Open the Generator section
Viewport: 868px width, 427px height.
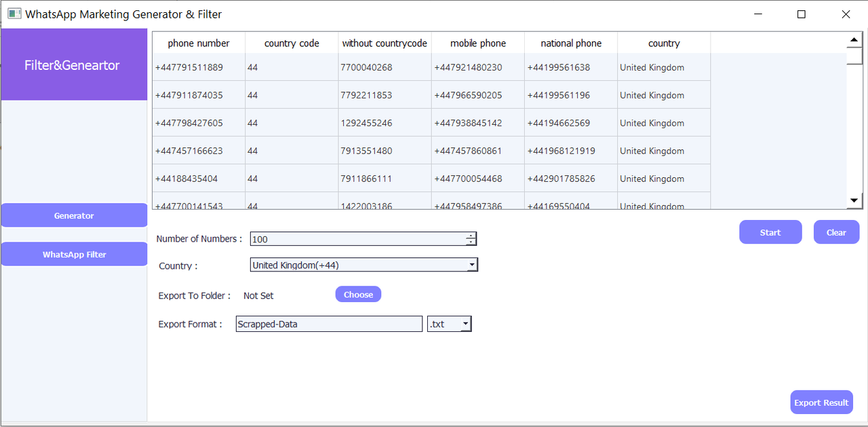click(74, 215)
